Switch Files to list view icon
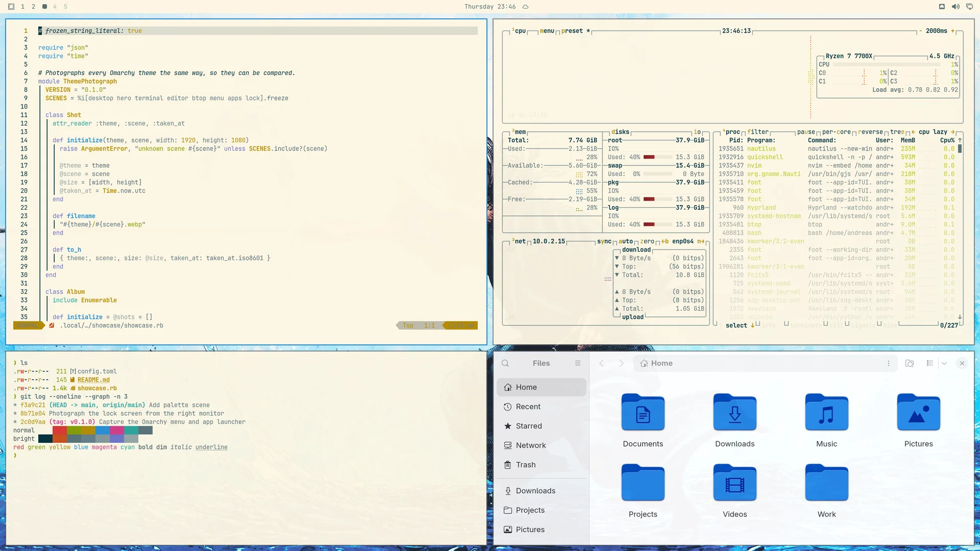 pos(930,363)
